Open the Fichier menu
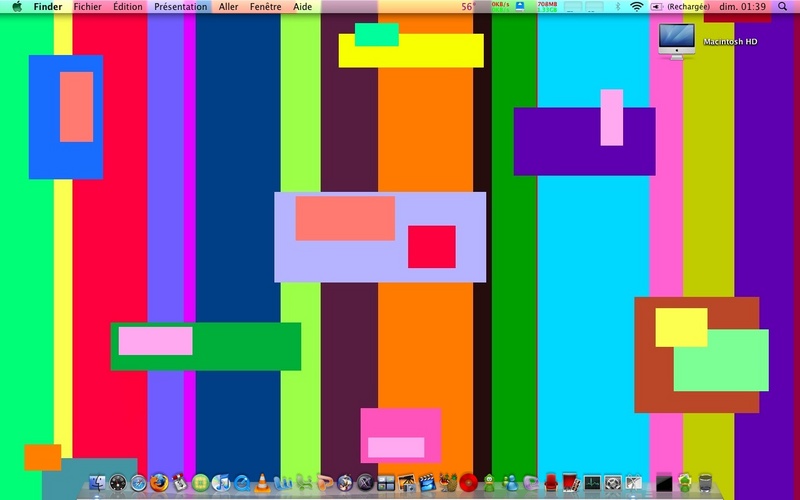The width and height of the screenshot is (800, 500). click(87, 7)
